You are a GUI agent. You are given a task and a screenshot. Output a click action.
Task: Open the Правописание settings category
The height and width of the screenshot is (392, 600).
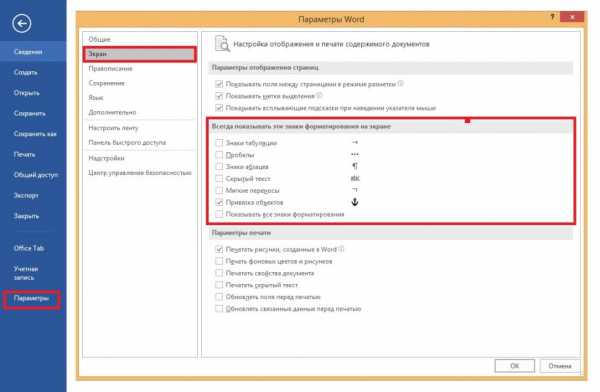coord(110,69)
